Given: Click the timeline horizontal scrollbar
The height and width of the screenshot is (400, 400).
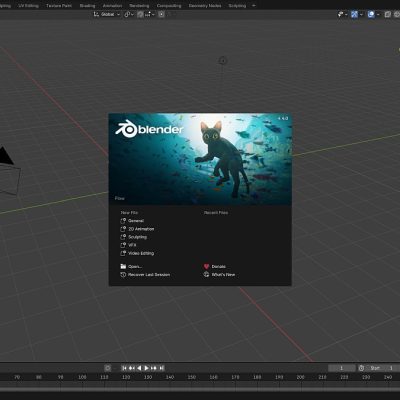Looking at the screenshot, I should (x=200, y=389).
